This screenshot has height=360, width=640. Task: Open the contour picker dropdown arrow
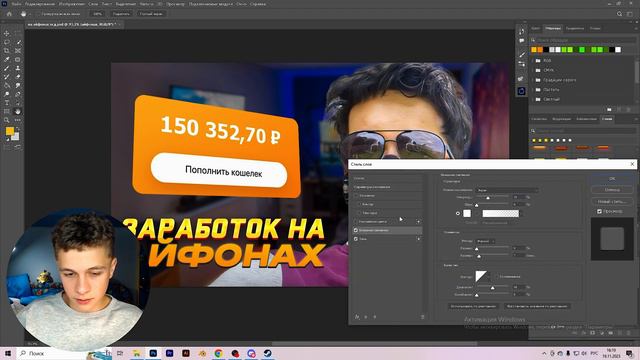coord(489,277)
